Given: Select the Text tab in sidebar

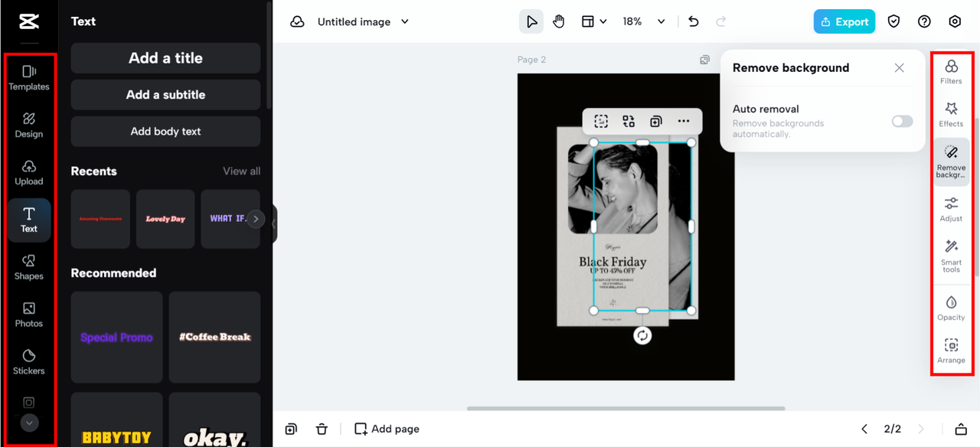Looking at the screenshot, I should pyautogui.click(x=29, y=220).
